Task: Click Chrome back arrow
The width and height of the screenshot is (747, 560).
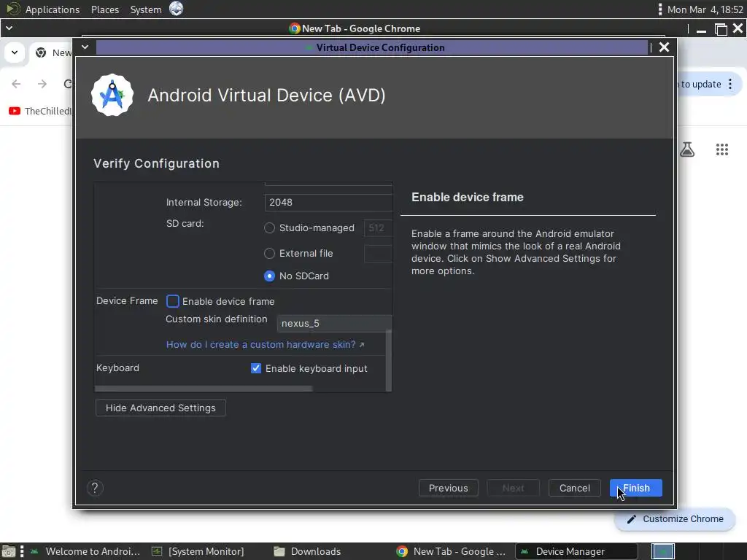Action: pos(16,84)
